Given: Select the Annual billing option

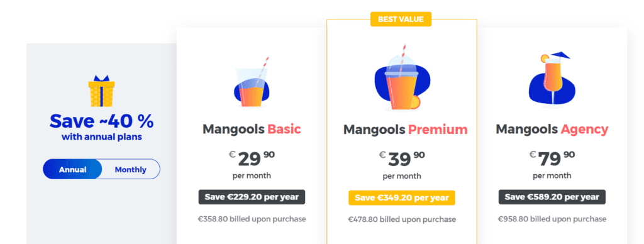Looking at the screenshot, I should (x=73, y=169).
